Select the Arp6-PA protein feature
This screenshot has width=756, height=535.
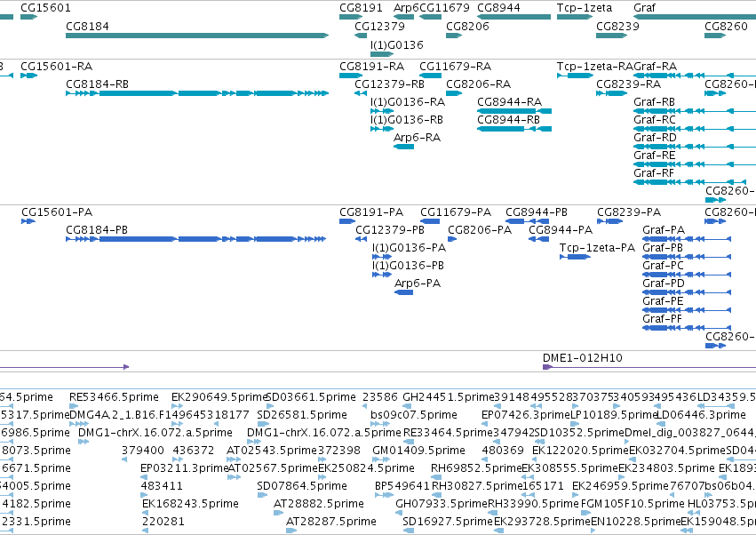point(404,292)
